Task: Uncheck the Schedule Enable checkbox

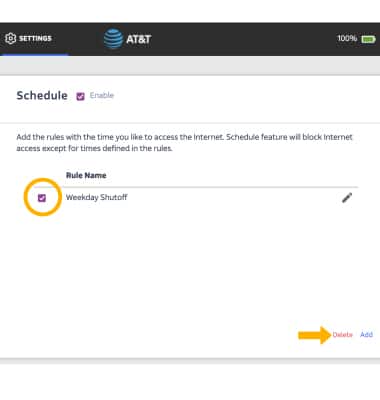Action: click(80, 96)
